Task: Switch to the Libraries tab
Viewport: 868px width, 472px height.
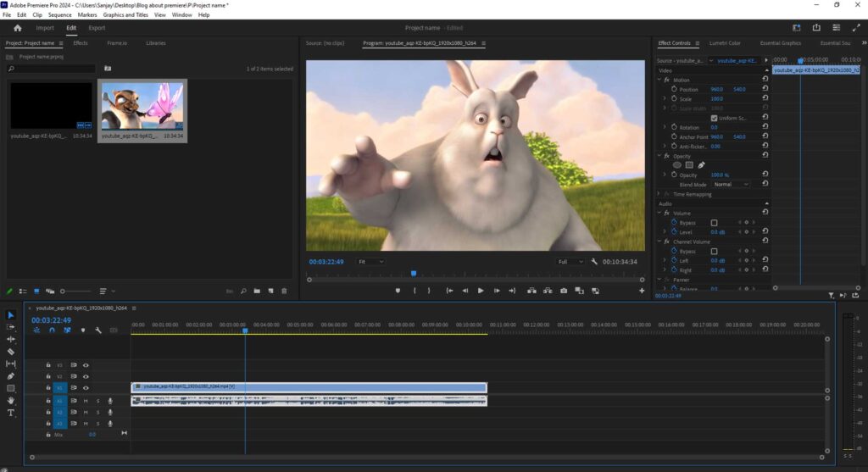Action: [156, 43]
